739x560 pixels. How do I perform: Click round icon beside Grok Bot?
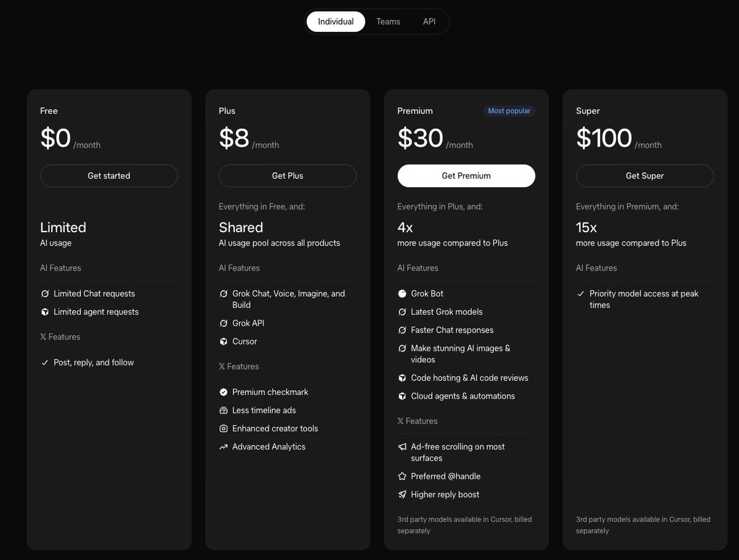pos(402,294)
